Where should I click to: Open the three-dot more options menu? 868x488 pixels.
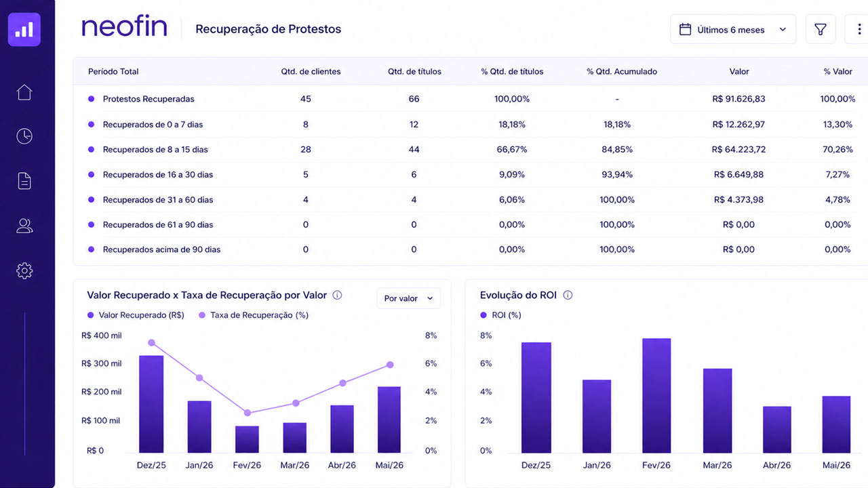click(x=859, y=29)
